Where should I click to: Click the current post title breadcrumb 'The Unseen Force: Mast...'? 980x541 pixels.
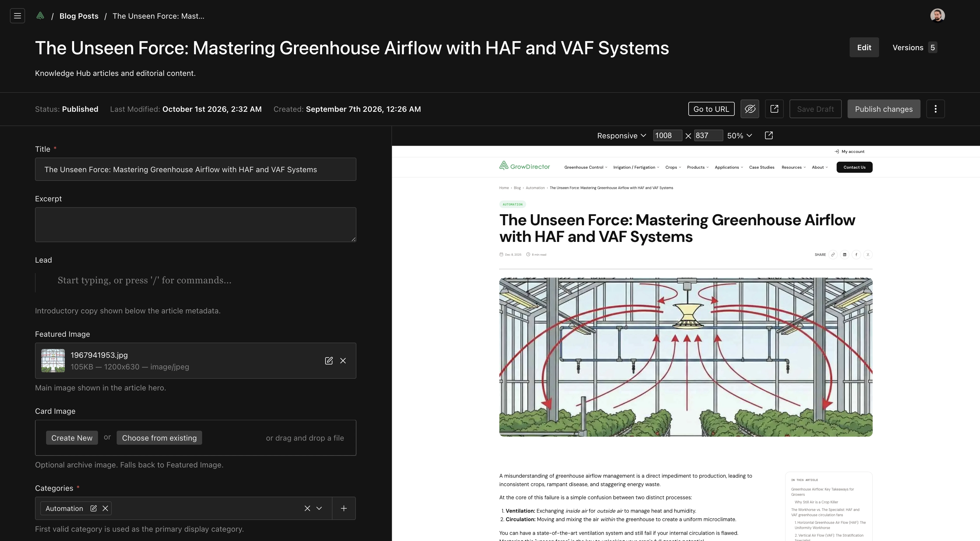point(158,16)
